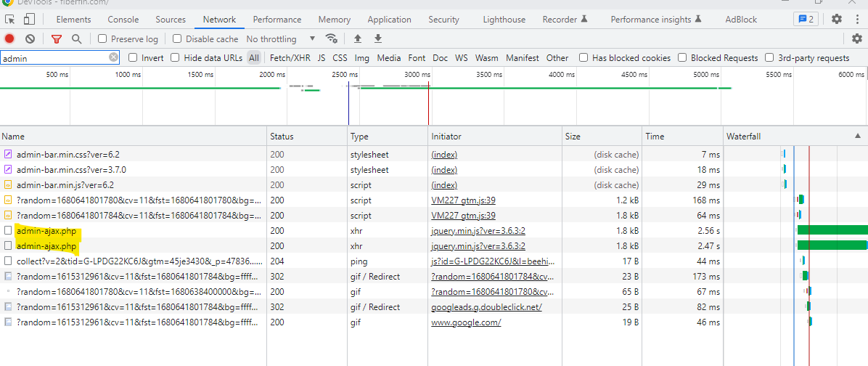Viewport: 868px width, 366px height.
Task: Open the network search magnifier
Action: tap(77, 38)
